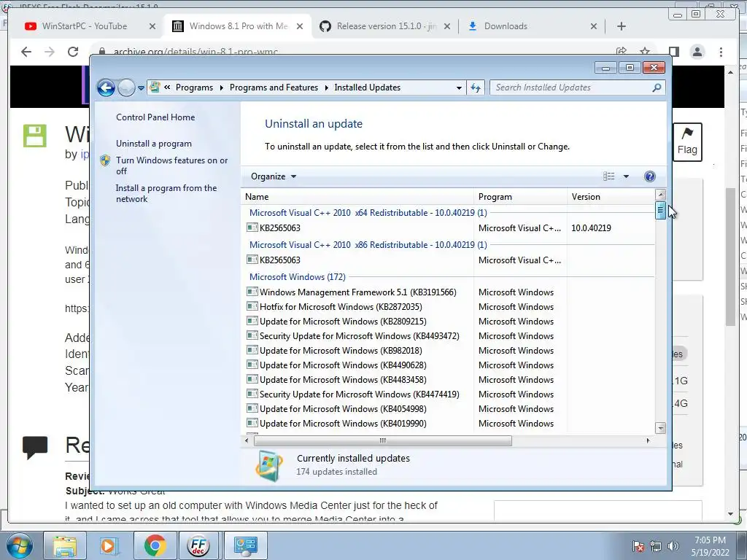The width and height of the screenshot is (747, 560).
Task: Click vertical scrollbar down arrow in updates list
Action: pos(660,427)
